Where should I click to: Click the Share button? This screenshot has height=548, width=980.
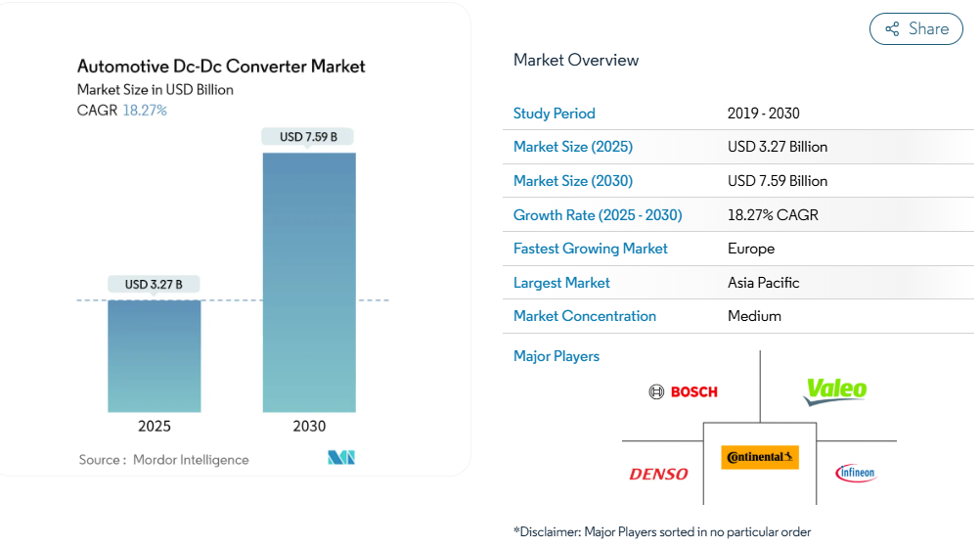click(x=916, y=29)
